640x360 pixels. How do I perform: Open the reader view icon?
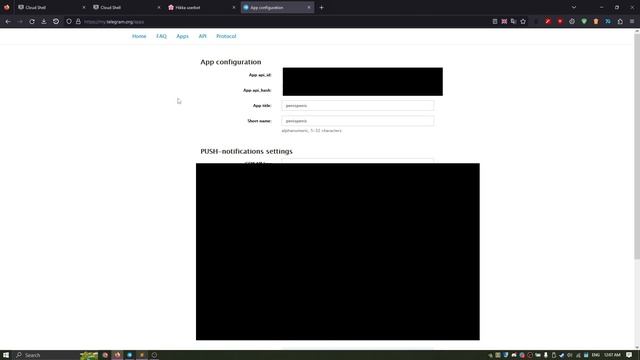click(x=495, y=22)
